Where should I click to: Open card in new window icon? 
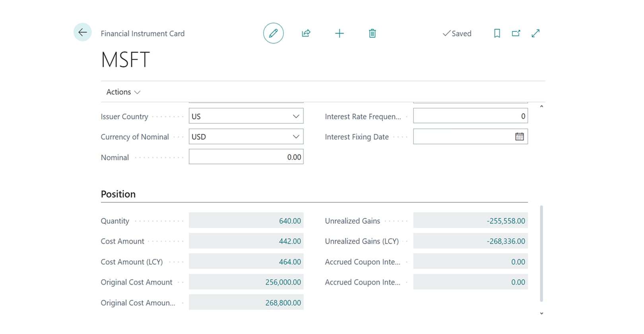(x=516, y=33)
